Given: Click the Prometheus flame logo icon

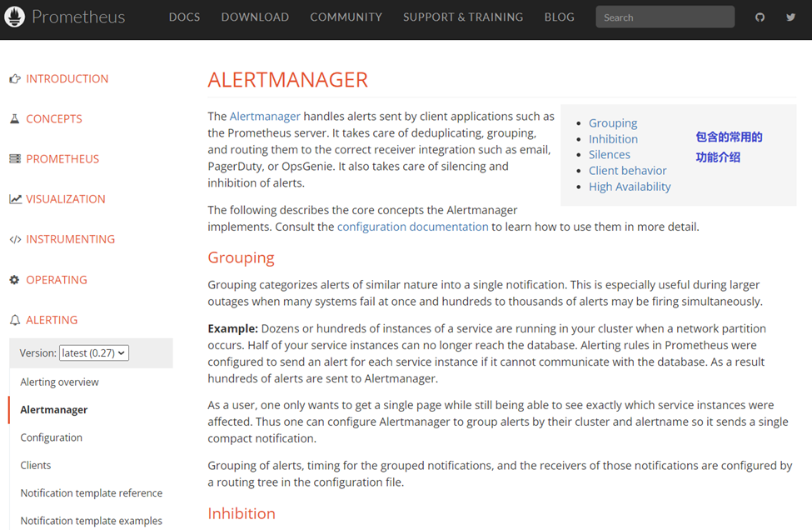Looking at the screenshot, I should coord(14,17).
